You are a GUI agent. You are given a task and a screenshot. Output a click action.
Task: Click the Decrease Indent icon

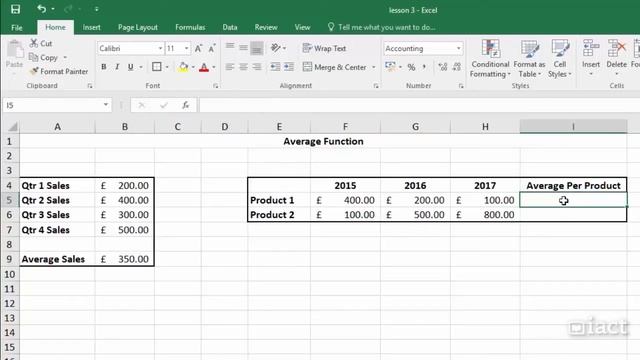276,67
